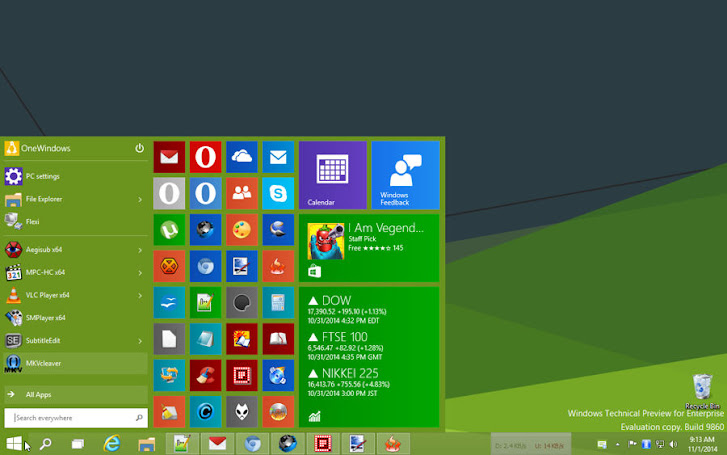This screenshot has width=727, height=455.
Task: Expand the SubtitleEdit submenu arrow
Action: click(140, 341)
